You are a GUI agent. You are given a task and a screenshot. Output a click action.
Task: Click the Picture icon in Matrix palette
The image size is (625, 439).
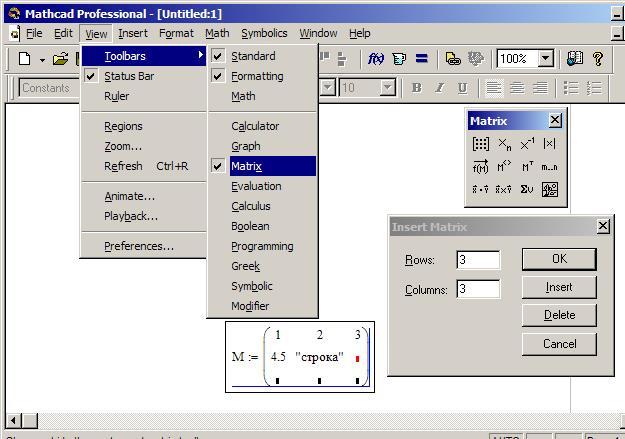tap(550, 189)
